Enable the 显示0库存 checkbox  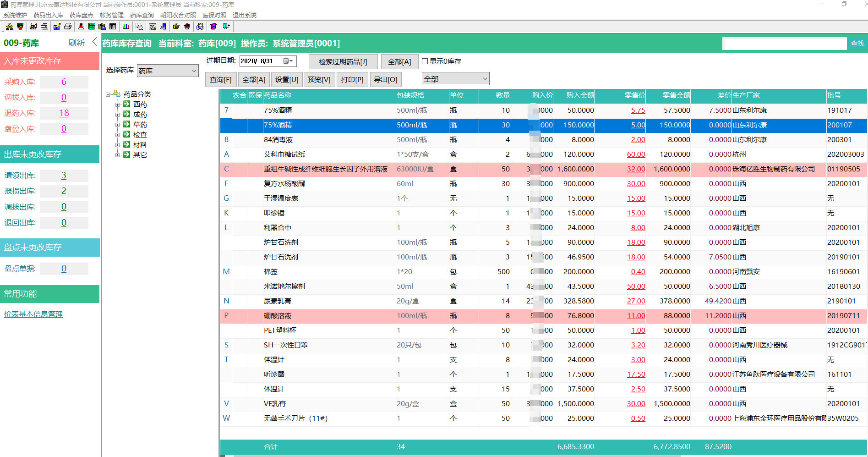point(425,61)
